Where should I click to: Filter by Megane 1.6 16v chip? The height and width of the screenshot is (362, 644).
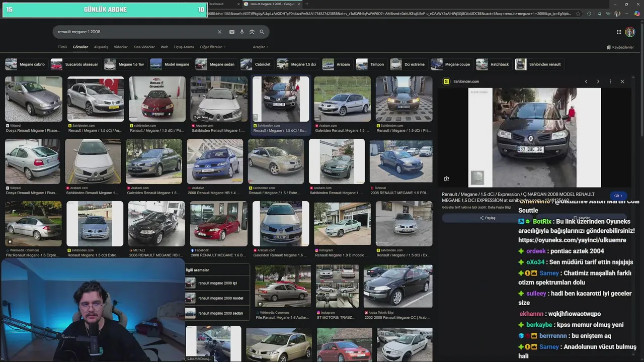(x=124, y=64)
